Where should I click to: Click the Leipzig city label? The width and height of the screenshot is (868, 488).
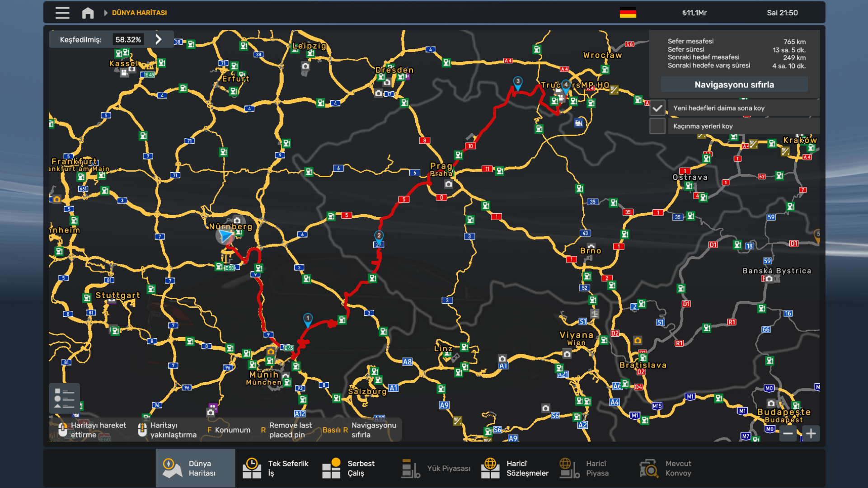309,46
